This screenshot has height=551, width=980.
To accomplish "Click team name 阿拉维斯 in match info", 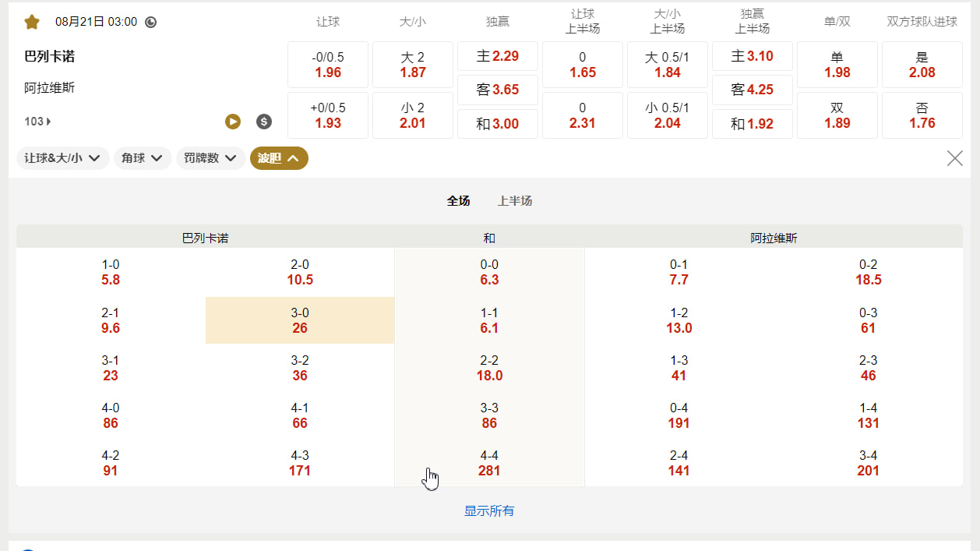I will pyautogui.click(x=50, y=88).
